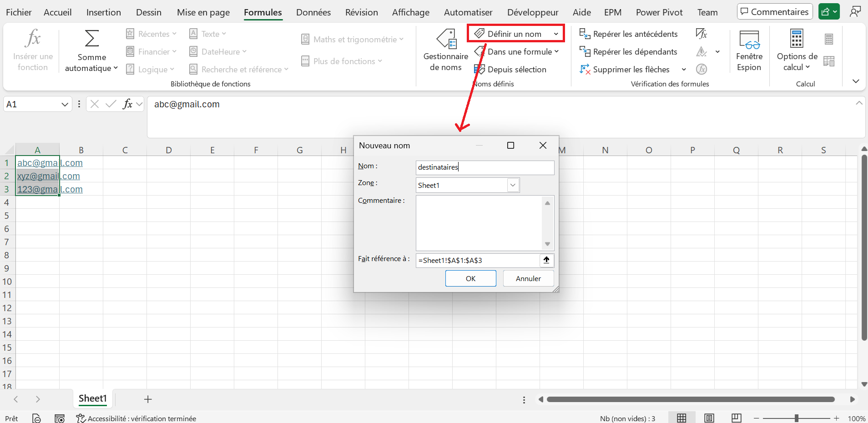Open the xyz@gmail.com hyperlink in A2
This screenshot has height=423, width=868.
[x=49, y=176]
